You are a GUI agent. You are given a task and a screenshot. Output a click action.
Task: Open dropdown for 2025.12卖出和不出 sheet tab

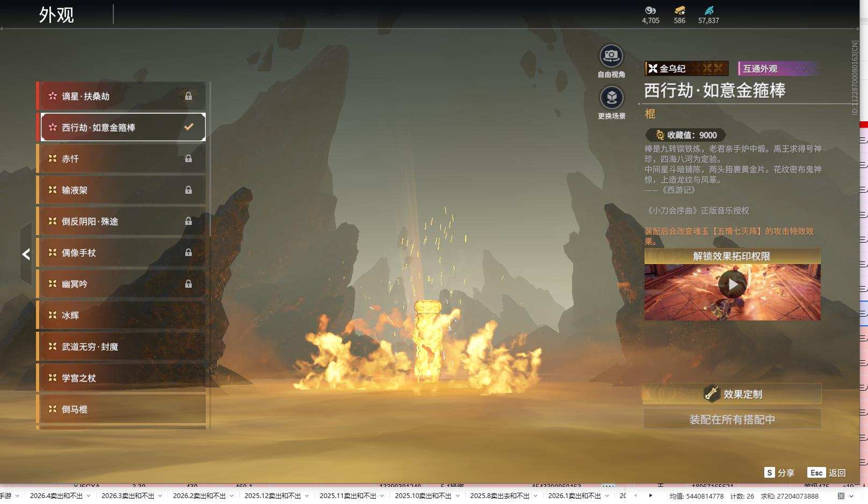pyautogui.click(x=307, y=496)
